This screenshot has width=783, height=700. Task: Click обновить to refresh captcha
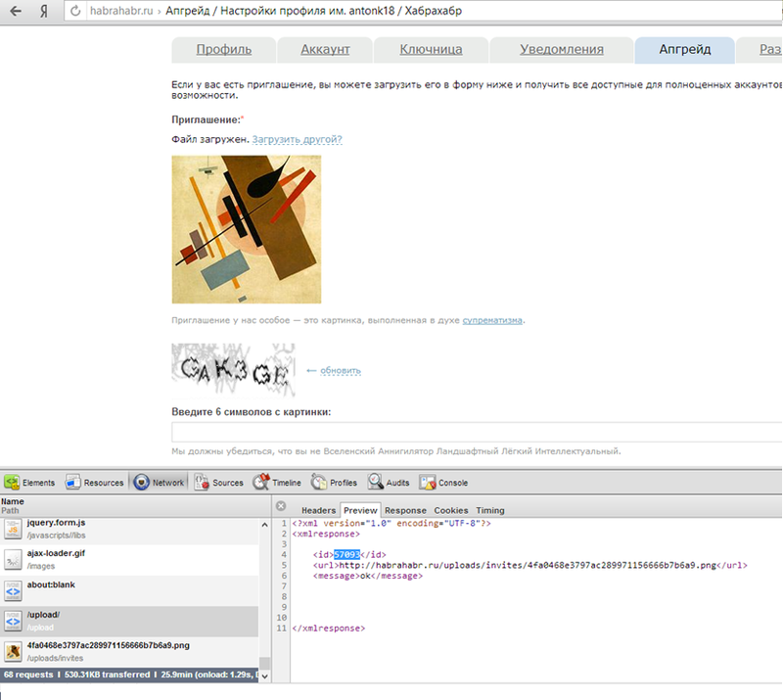click(341, 371)
